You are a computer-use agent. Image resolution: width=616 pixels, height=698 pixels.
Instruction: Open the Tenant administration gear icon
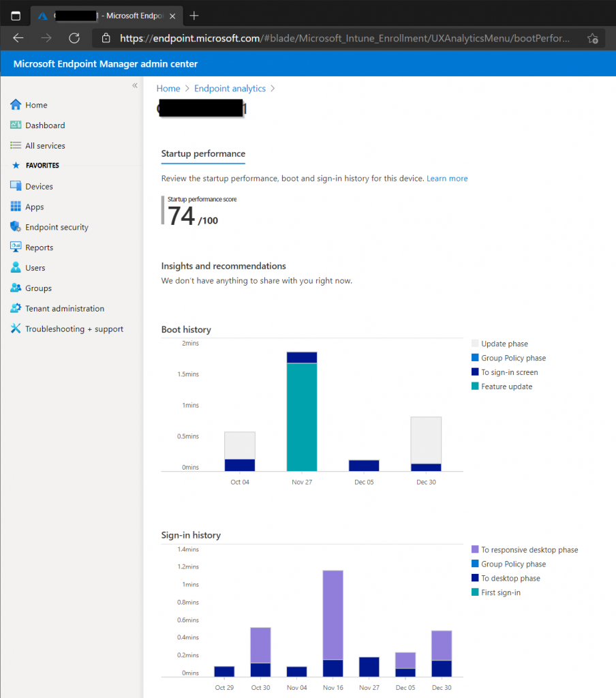pos(16,308)
